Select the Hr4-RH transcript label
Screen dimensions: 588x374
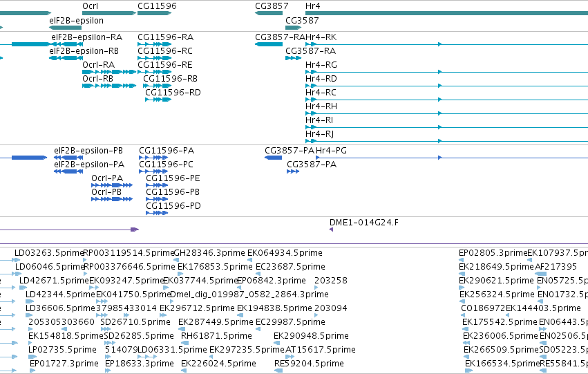click(321, 106)
